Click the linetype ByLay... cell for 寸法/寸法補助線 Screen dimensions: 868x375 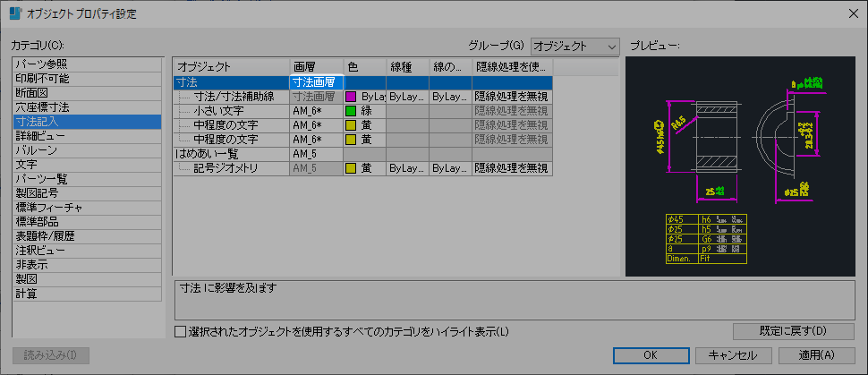(x=407, y=97)
